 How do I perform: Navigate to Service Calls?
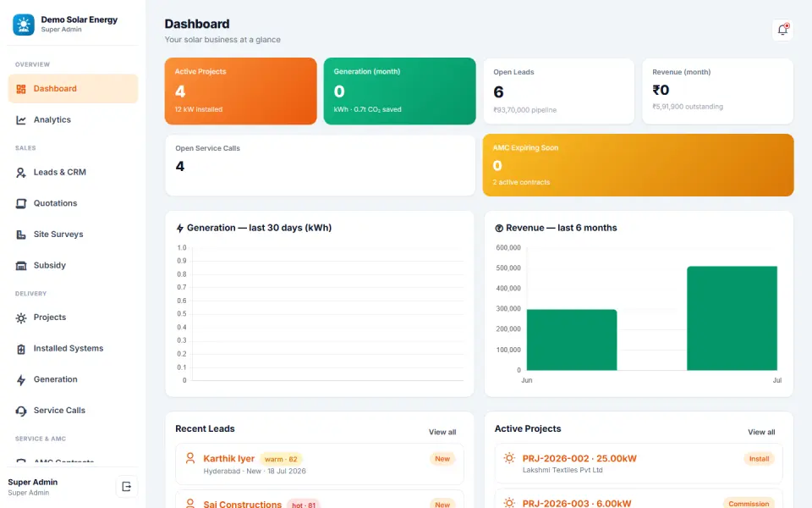coord(73,411)
